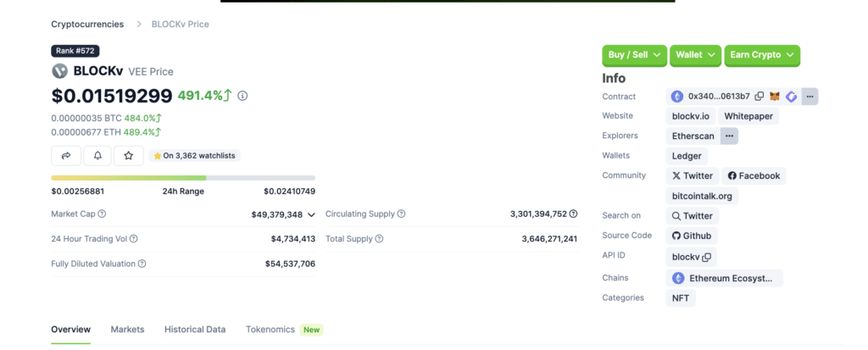Open the Wallet dropdown button
The image size is (868, 350).
click(695, 55)
